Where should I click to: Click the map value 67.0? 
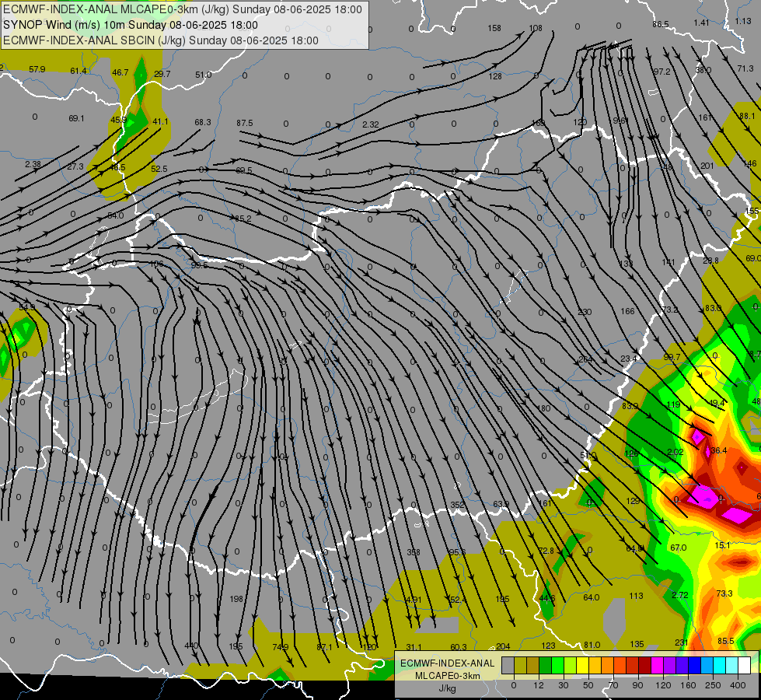[678, 548]
